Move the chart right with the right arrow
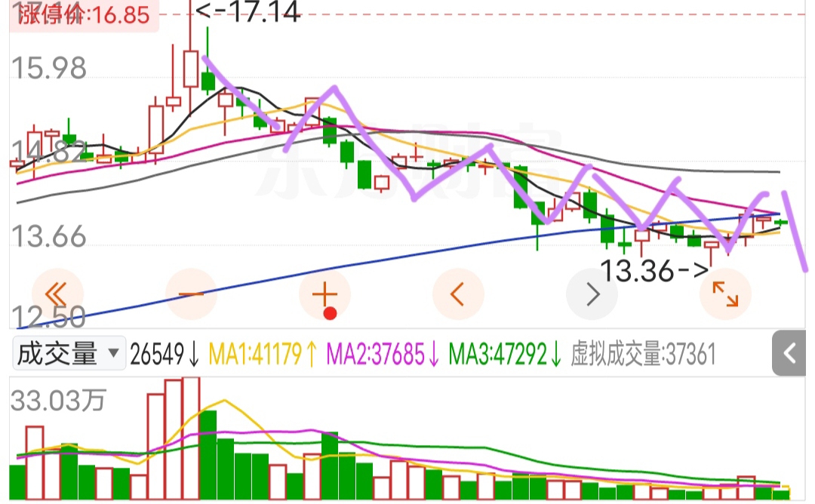The image size is (815, 504). 592,294
